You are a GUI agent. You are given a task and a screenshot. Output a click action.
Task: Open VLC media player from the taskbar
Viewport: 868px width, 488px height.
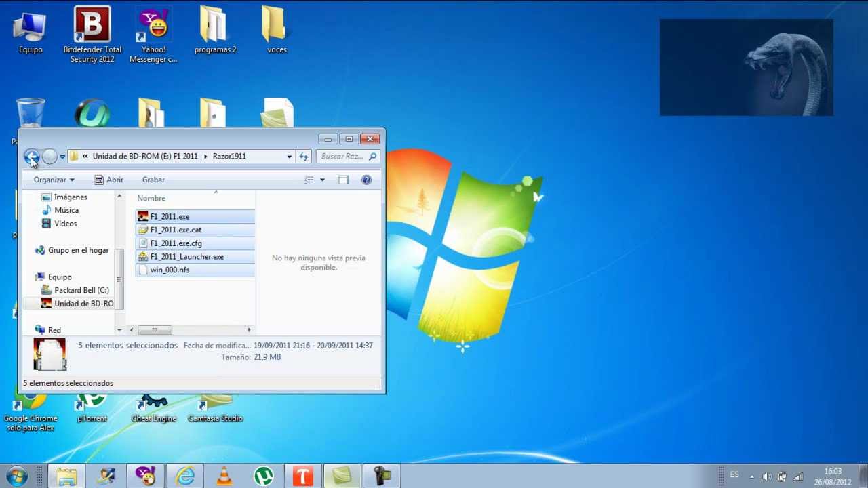224,476
